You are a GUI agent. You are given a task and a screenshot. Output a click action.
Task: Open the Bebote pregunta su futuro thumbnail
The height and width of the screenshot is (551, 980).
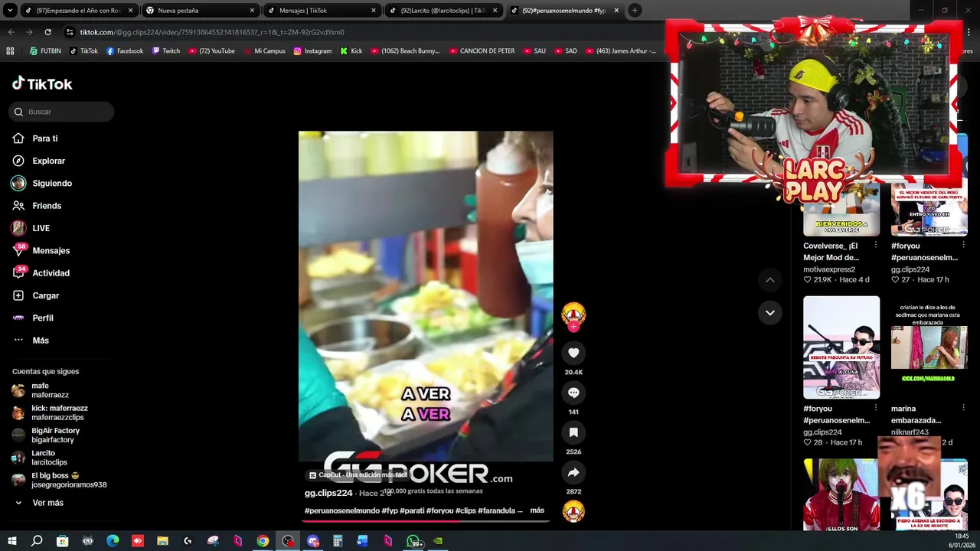point(841,347)
